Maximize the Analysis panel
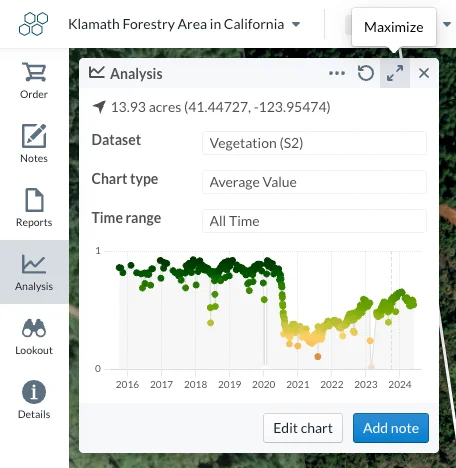This screenshot has height=468, width=456. pyautogui.click(x=395, y=73)
